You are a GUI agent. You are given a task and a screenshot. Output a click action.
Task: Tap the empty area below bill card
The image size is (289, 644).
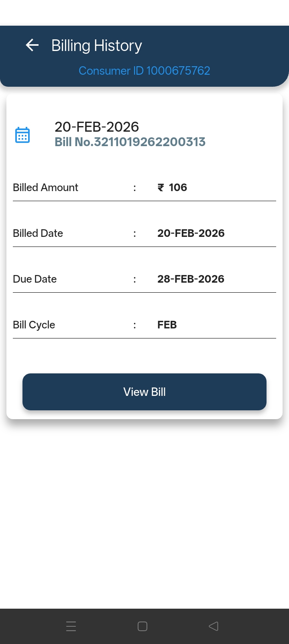tap(144, 514)
